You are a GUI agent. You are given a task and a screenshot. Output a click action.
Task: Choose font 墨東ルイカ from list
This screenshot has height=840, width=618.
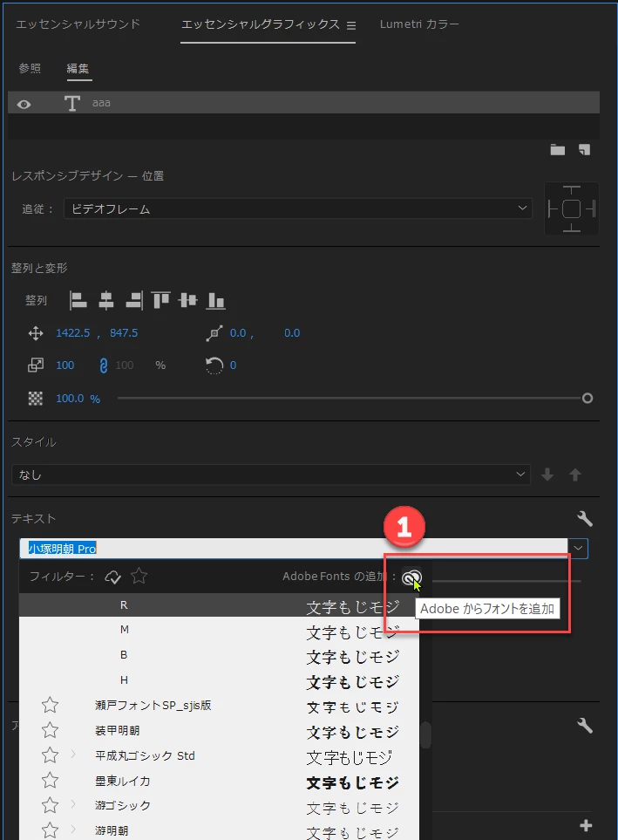point(123,781)
